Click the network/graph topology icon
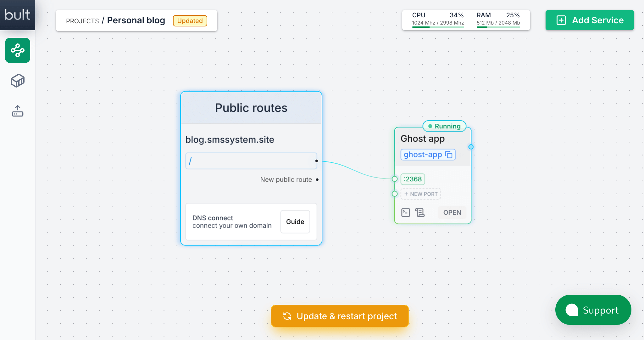 tap(17, 50)
